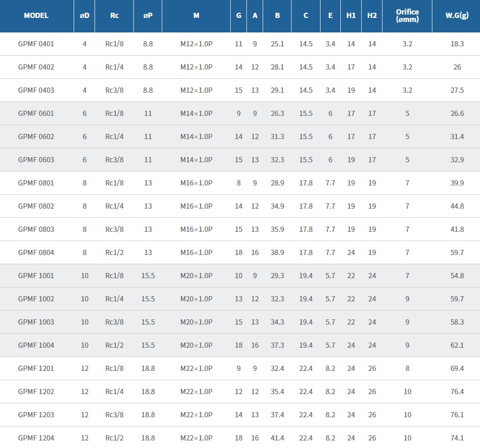Select the GPMF 0403 model cell
The image size is (480, 448).
click(36, 90)
